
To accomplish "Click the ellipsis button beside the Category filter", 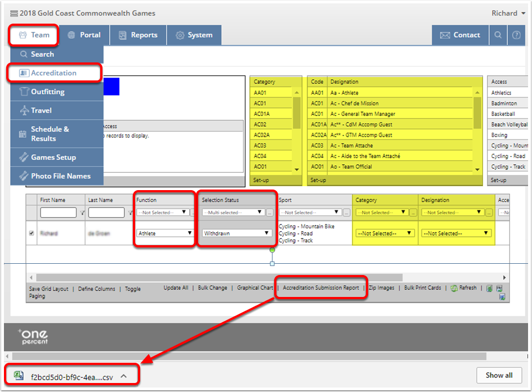I will click(413, 213).
